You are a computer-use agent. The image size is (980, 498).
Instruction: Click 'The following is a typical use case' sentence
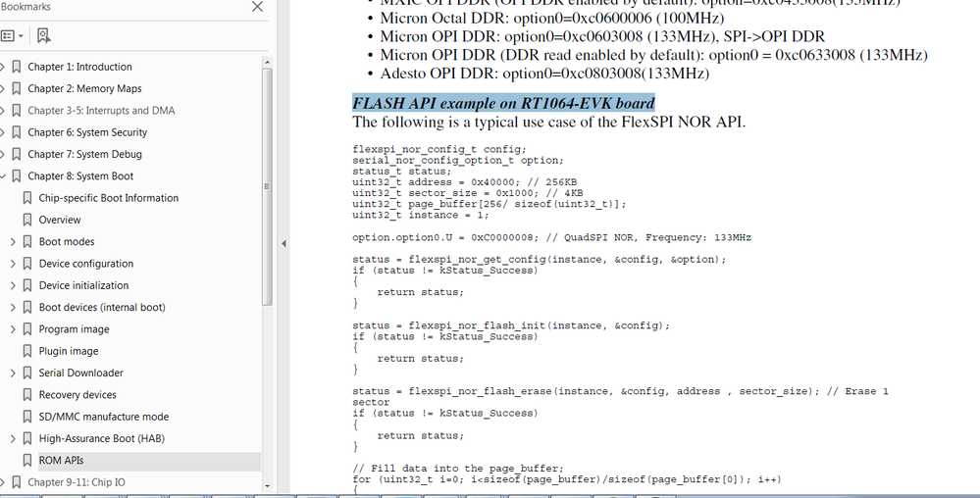coord(548,122)
